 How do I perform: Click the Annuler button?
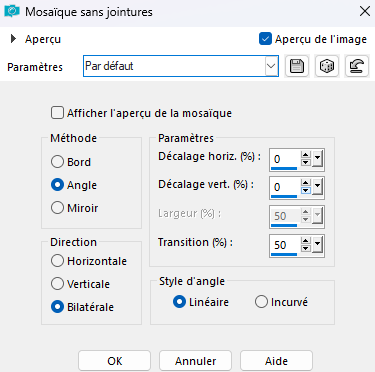[195, 361]
